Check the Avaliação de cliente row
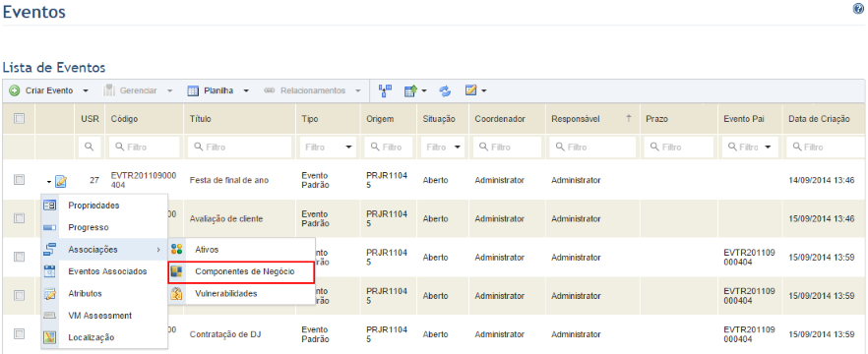 pos(19,218)
